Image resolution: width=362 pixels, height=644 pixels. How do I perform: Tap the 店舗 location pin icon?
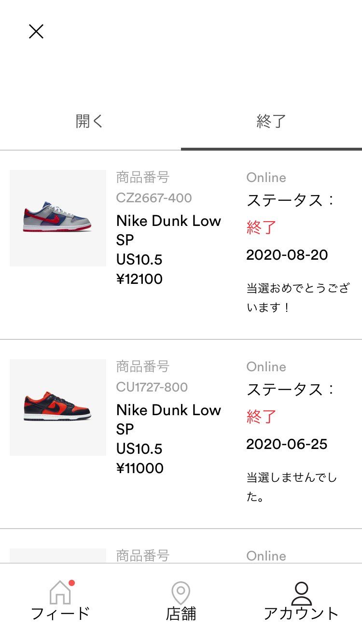tap(181, 593)
